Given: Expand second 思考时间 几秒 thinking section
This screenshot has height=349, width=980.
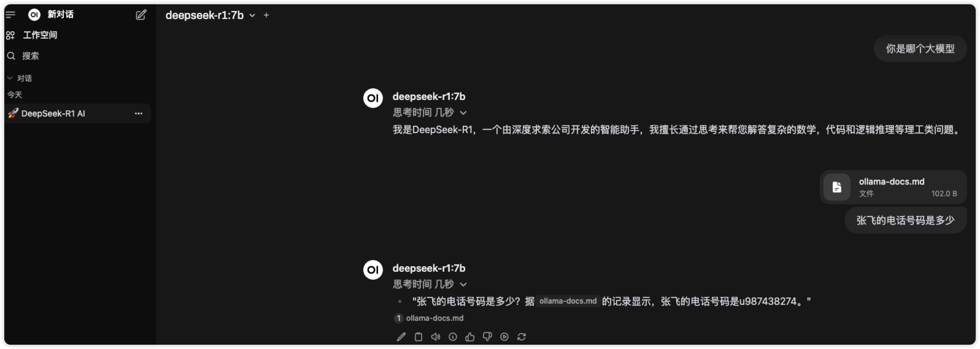Looking at the screenshot, I should pyautogui.click(x=430, y=285).
